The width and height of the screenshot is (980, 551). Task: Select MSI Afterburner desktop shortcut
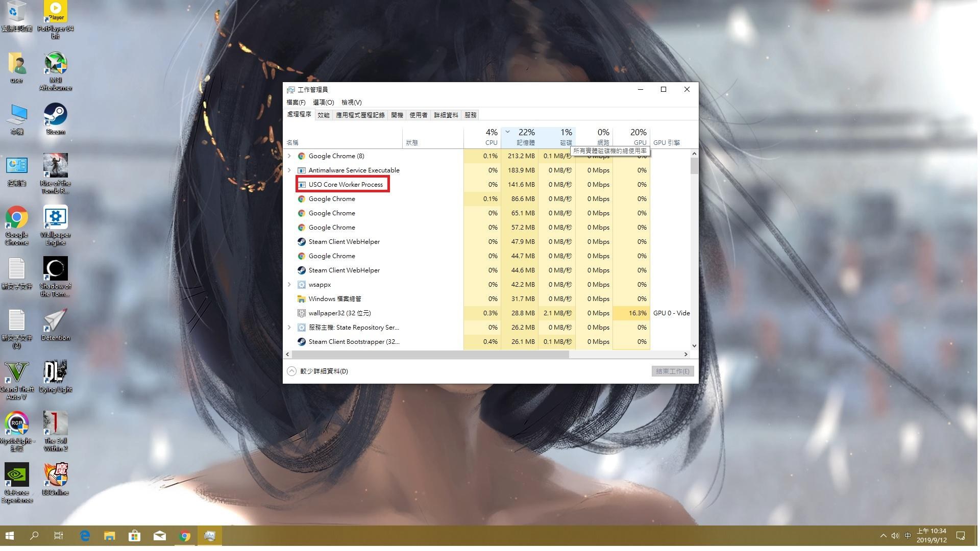(x=55, y=71)
